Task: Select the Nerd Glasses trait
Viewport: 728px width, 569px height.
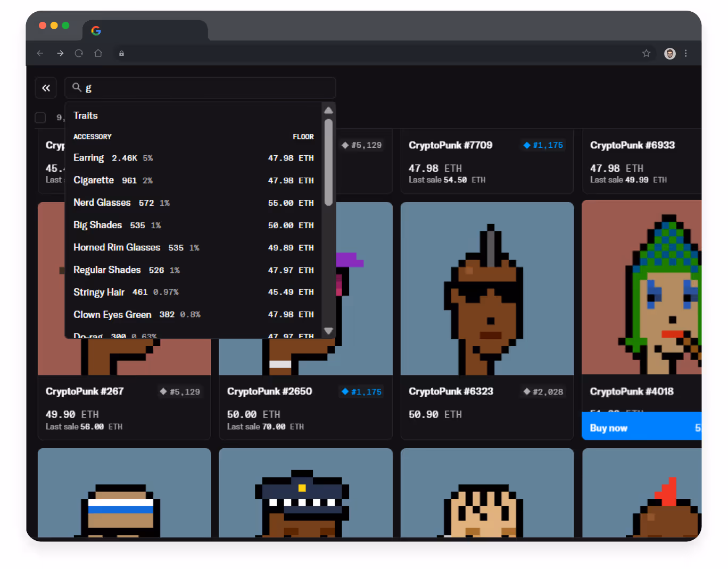Action: [x=194, y=203]
